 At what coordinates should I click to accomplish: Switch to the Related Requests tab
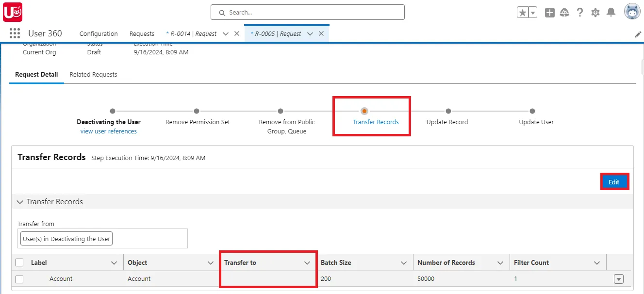(93, 74)
